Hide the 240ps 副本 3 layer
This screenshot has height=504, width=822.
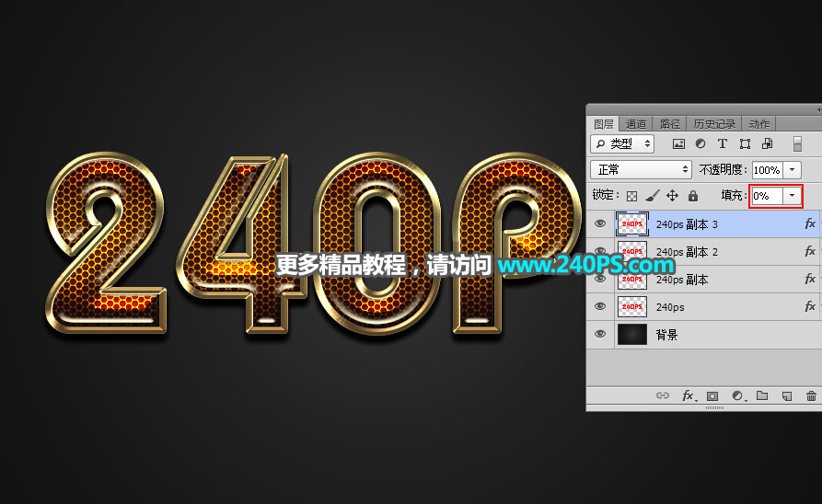pos(600,223)
